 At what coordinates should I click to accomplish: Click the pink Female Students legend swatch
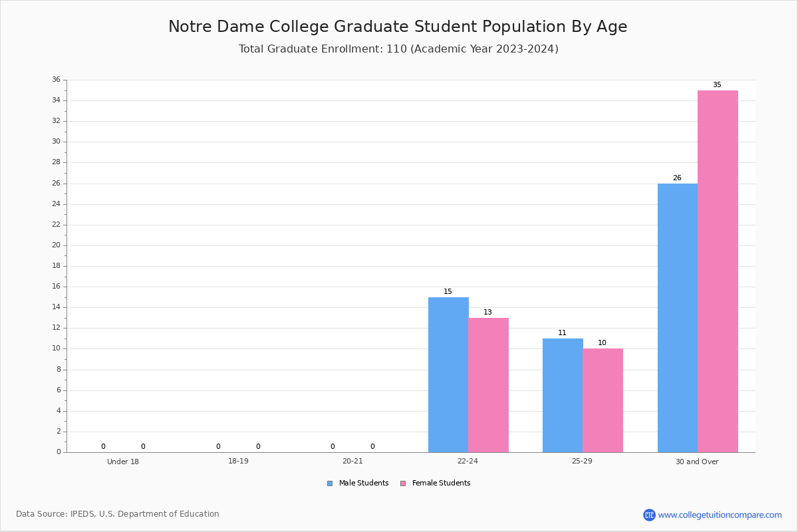[x=403, y=483]
